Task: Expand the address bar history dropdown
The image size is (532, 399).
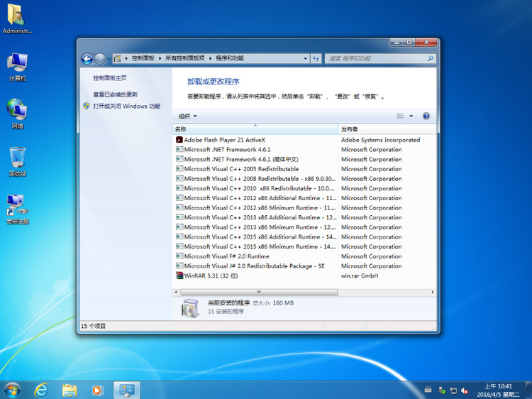Action: pyautogui.click(x=305, y=58)
